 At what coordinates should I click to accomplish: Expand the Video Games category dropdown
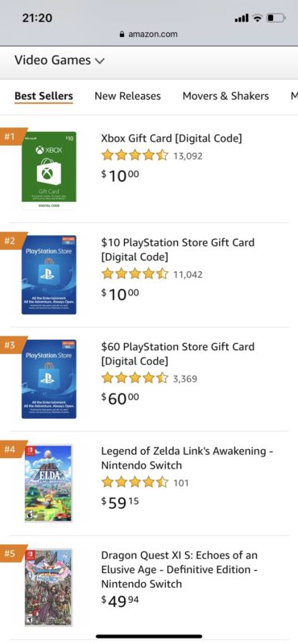point(60,61)
